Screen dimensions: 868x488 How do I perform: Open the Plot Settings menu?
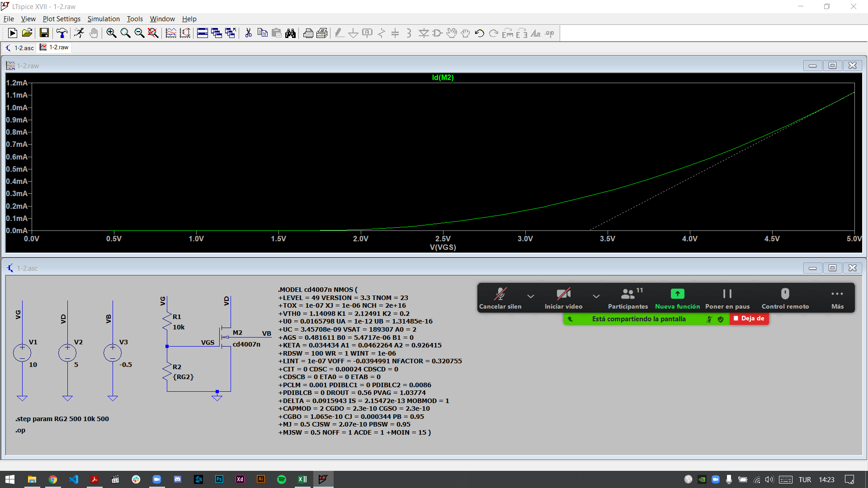pyautogui.click(x=61, y=19)
